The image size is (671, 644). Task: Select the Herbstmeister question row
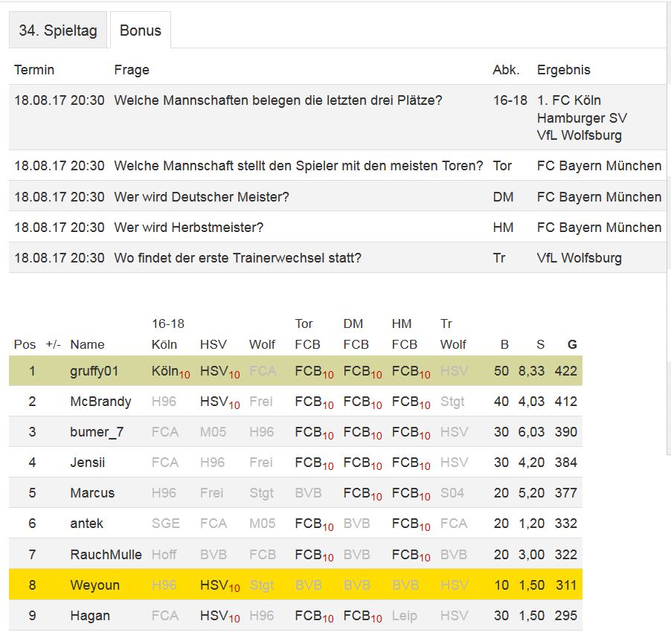coord(189,228)
